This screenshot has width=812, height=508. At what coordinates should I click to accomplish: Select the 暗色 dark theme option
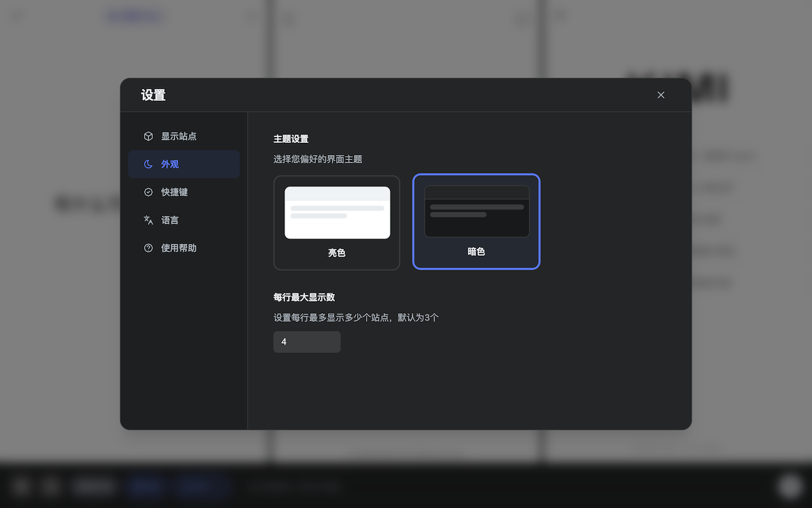(476, 221)
